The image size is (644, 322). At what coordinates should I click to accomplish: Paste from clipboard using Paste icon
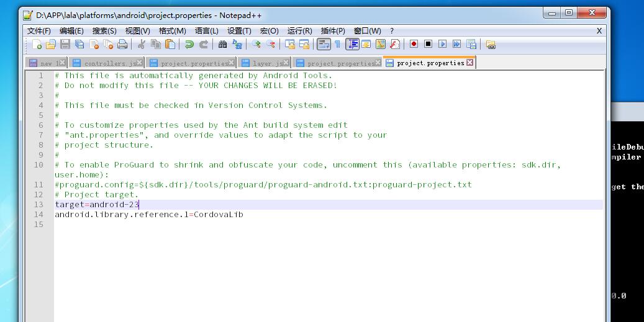click(170, 44)
